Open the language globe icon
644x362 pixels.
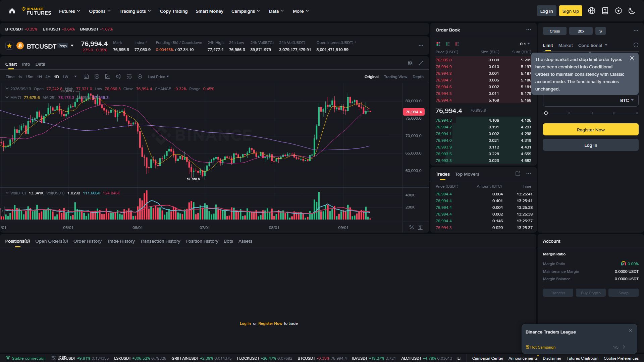coord(592,11)
